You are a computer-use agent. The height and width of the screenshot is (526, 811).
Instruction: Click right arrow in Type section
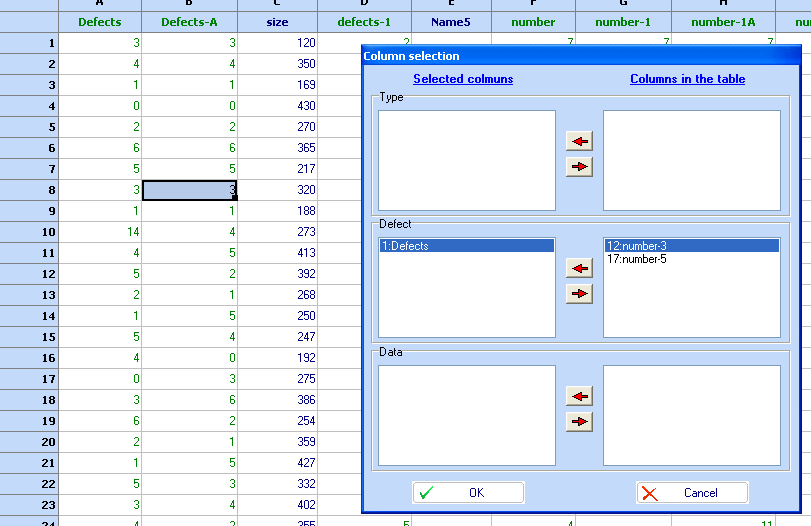579,167
